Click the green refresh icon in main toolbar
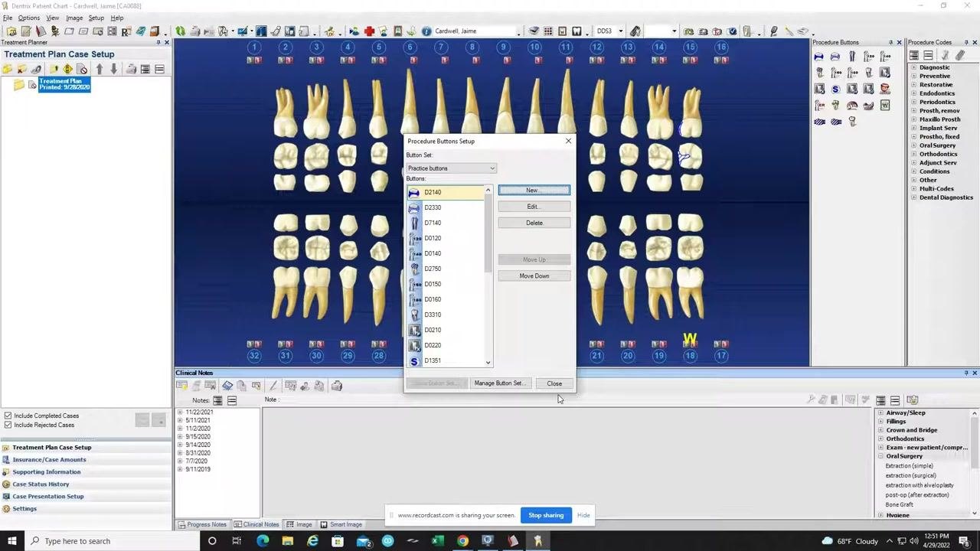 180,31
